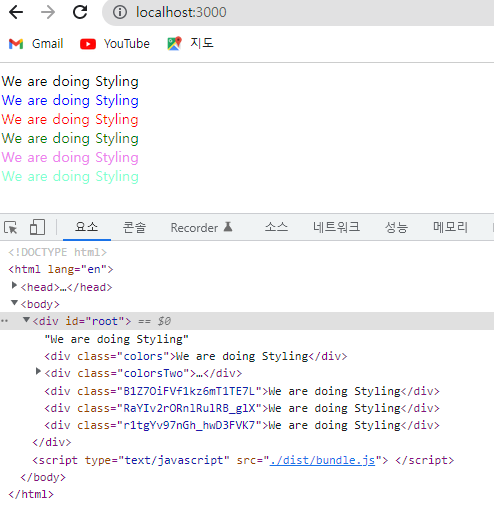This screenshot has height=523, width=494.
Task: View site information icon in address bar
Action: [x=120, y=12]
